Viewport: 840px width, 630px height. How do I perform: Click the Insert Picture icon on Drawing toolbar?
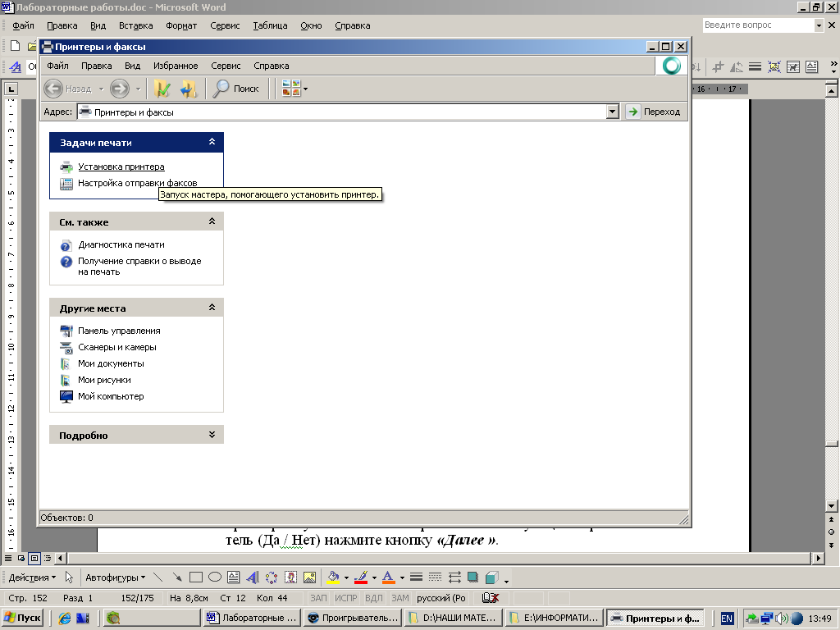(309, 577)
